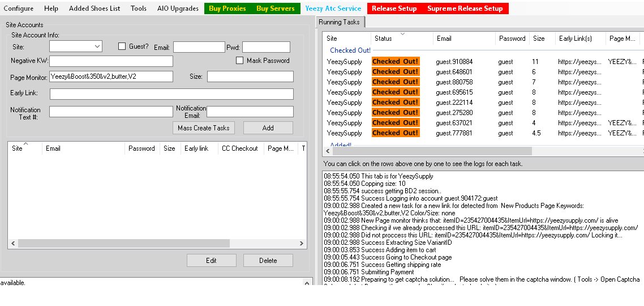644x306 pixels.
Task: Open Added Shoes List menu
Action: pos(95,8)
